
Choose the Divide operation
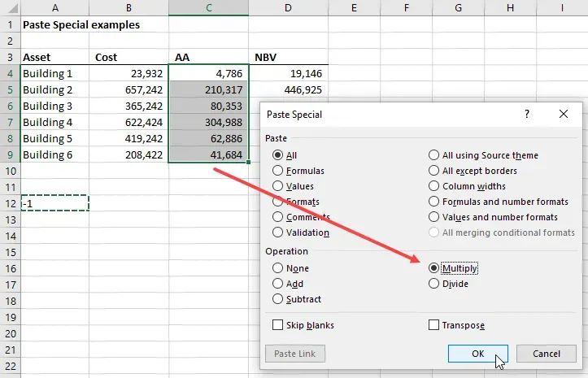434,284
